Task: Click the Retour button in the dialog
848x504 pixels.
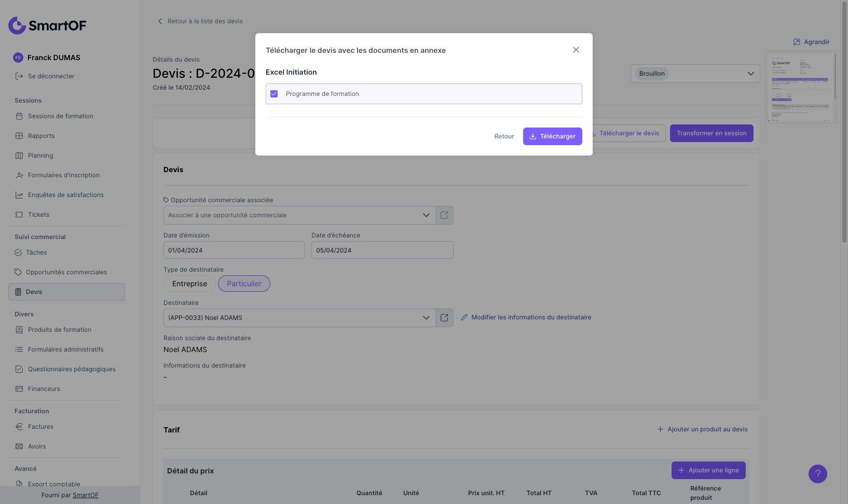Action: 504,136
